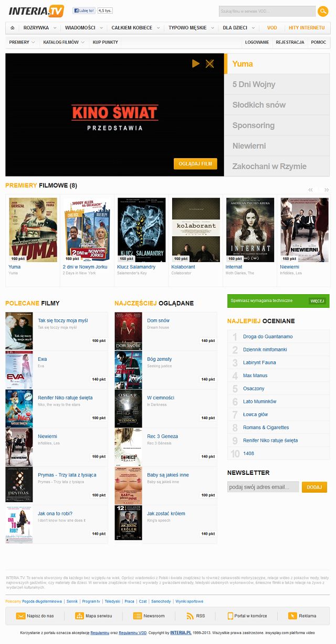Expand the Katalog filmów dropdown
This screenshot has width=336, height=644.
(x=64, y=42)
